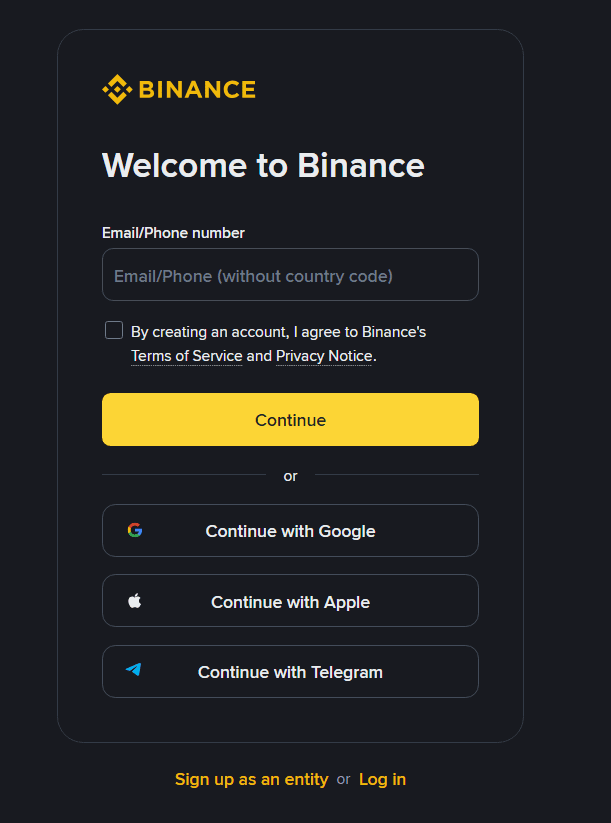The height and width of the screenshot is (823, 611).
Task: Select the Continue with Google label
Action: [x=290, y=531]
